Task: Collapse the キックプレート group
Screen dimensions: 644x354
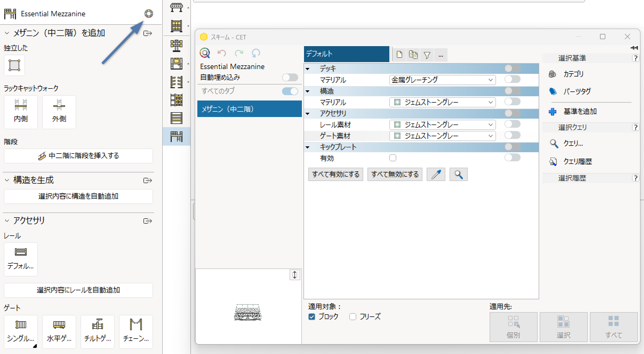Action: tap(308, 147)
